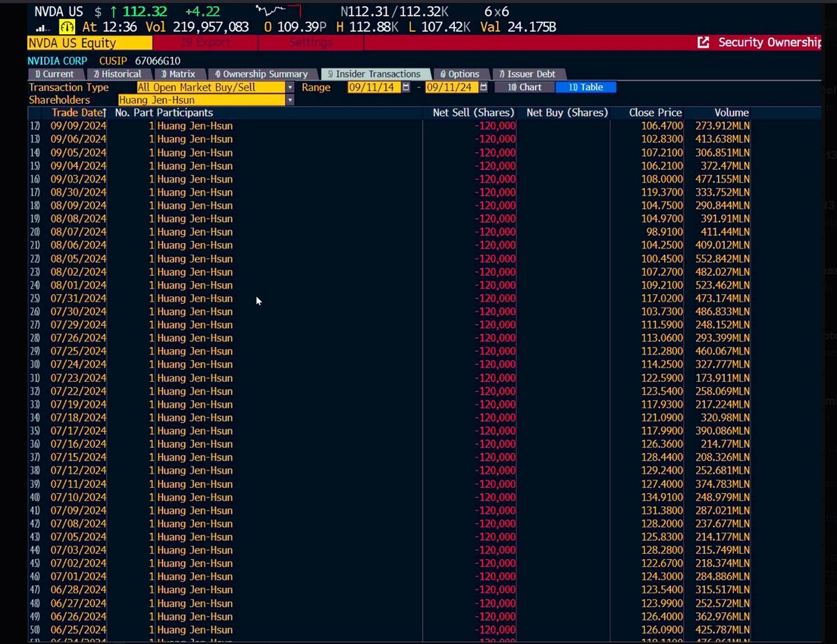Click Huang Jen-Hsun in the 07/24/2024 row
This screenshot has height=644, width=837.
pos(195,364)
